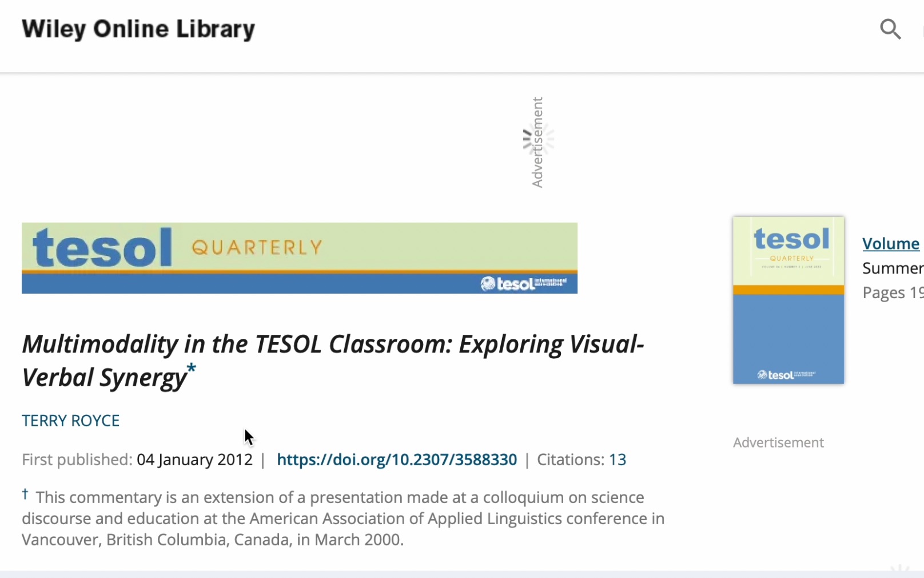Click the asterisk footnote marker after title
This screenshot has height=578, width=924.
click(191, 369)
